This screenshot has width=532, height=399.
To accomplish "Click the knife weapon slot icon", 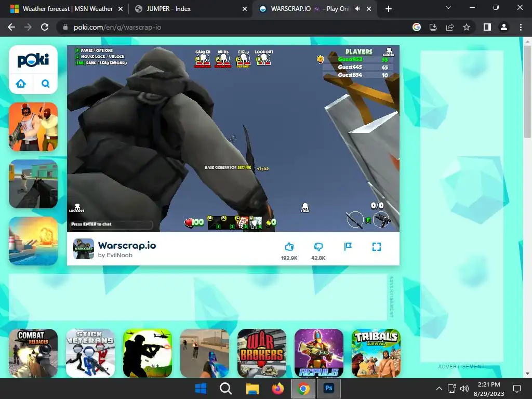I will tap(355, 220).
